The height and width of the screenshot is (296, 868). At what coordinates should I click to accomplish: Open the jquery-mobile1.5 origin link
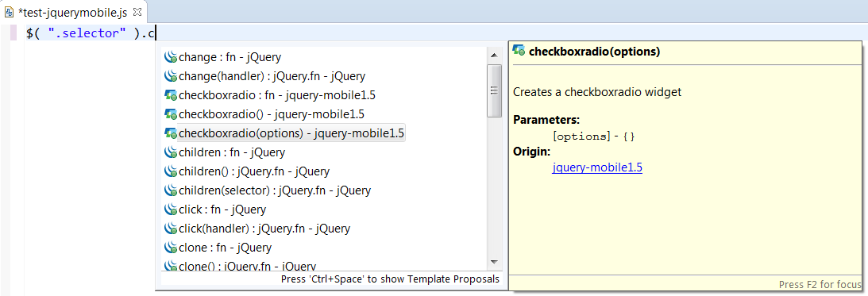[x=597, y=167]
